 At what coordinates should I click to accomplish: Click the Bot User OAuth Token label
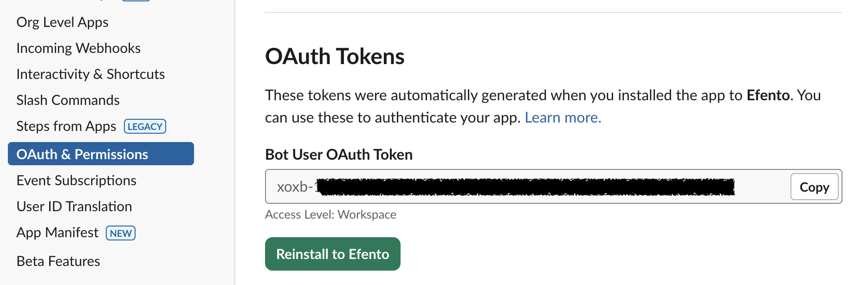pos(339,155)
